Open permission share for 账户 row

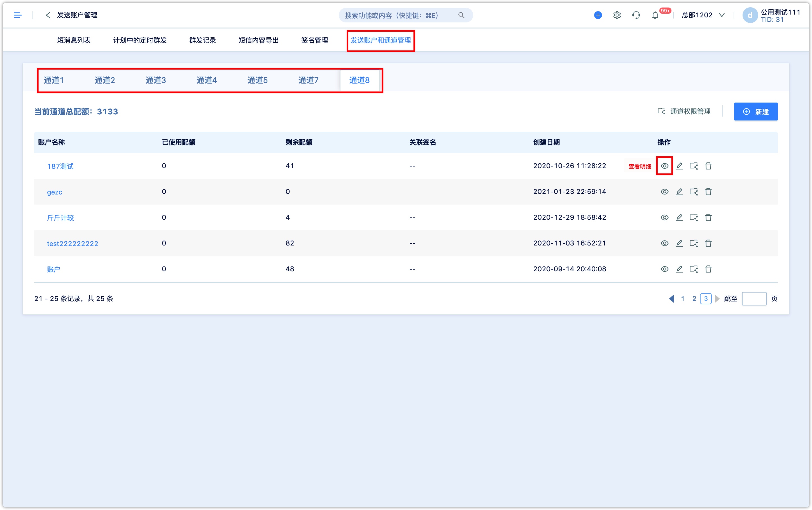[693, 269]
